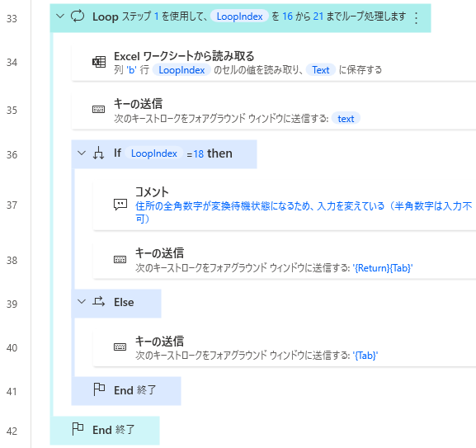Click keyboard icon of line 35 action

click(99, 109)
